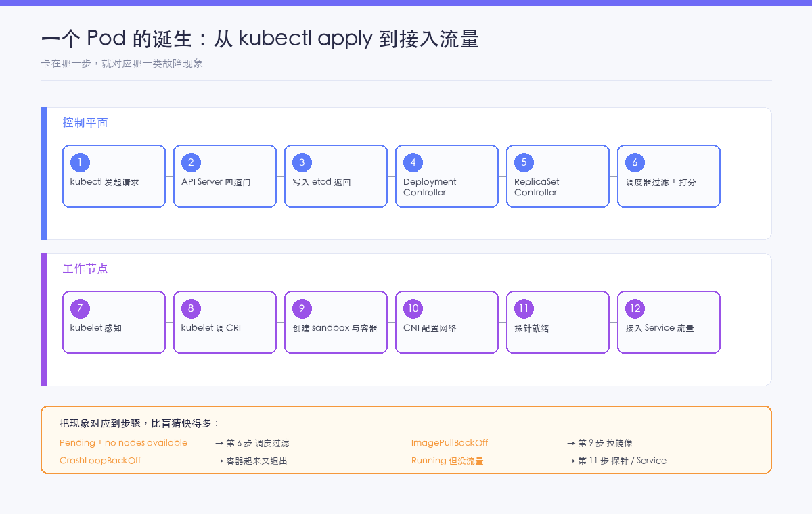This screenshot has width=812, height=514.
Task: Click the '→ 第 6 步 调度过滤' text
Action: 252,443
